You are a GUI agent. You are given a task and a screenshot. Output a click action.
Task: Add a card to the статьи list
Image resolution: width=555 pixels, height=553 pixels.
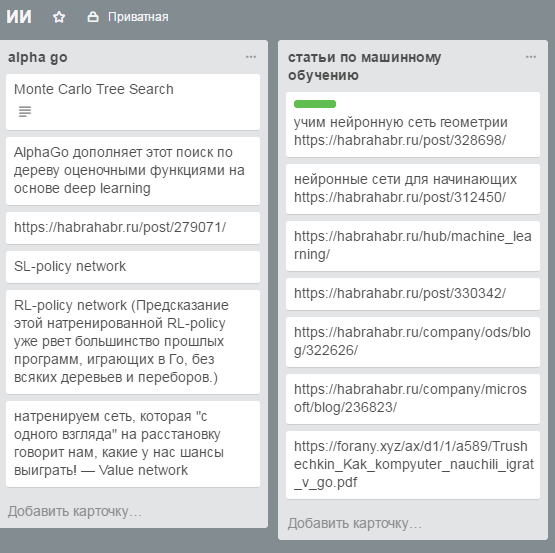pos(354,523)
